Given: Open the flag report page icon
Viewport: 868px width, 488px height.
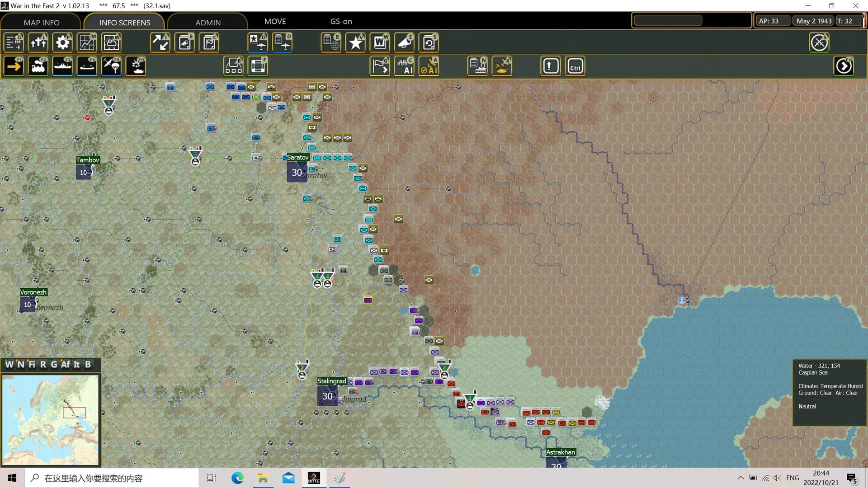Looking at the screenshot, I should [x=209, y=42].
